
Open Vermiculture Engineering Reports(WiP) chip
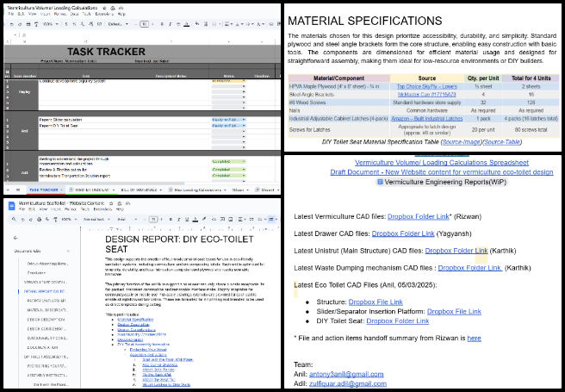[441, 182]
